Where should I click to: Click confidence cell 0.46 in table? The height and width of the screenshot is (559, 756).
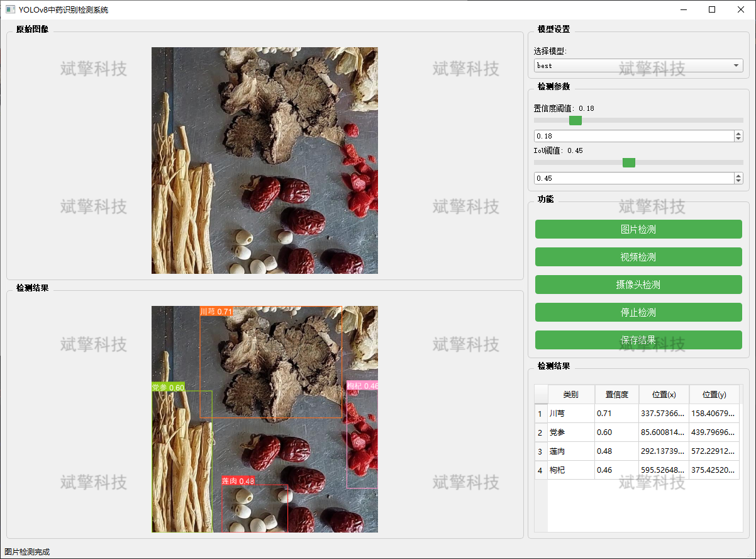tap(617, 470)
